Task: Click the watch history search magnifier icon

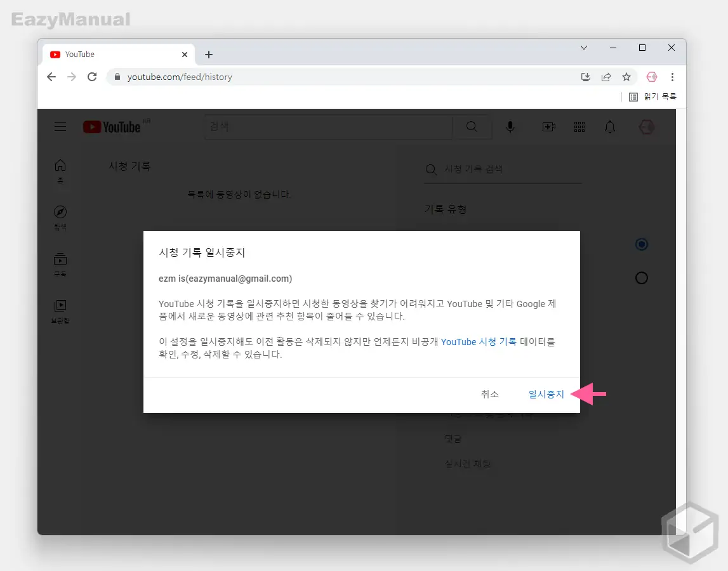Action: pyautogui.click(x=432, y=169)
